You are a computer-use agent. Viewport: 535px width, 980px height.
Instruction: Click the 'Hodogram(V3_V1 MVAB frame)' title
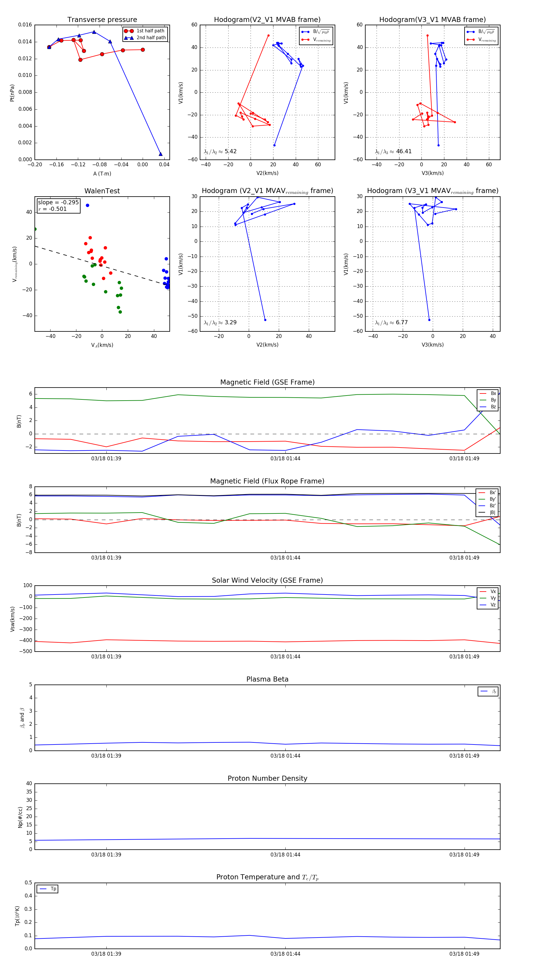(432, 20)
